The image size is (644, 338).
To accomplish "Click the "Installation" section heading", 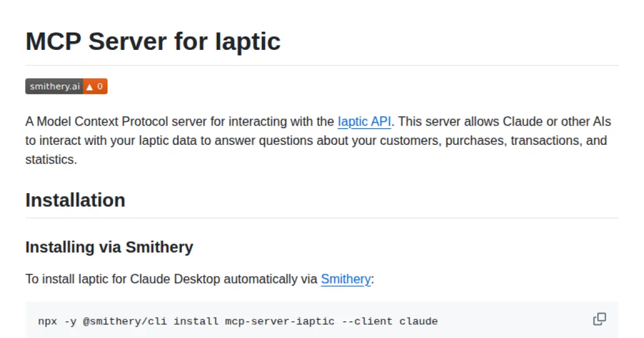I will [75, 200].
